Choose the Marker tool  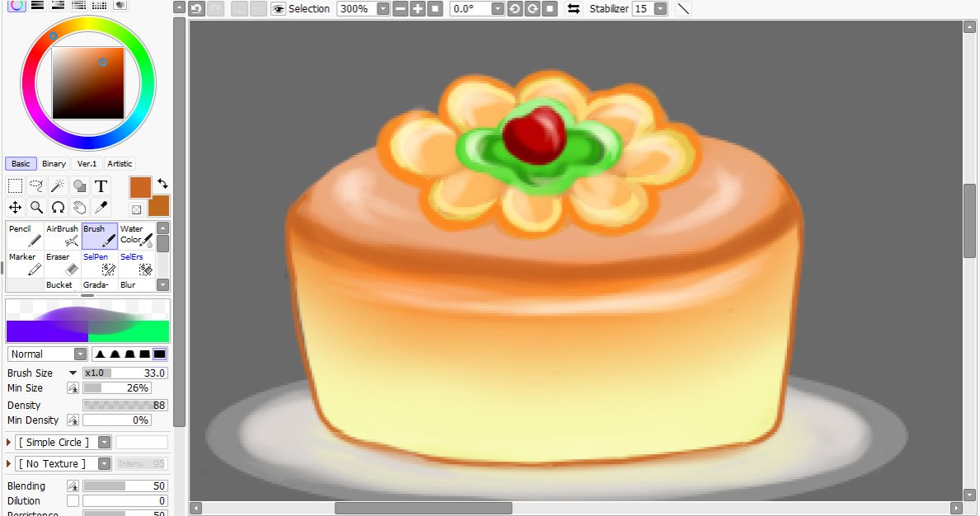point(25,265)
